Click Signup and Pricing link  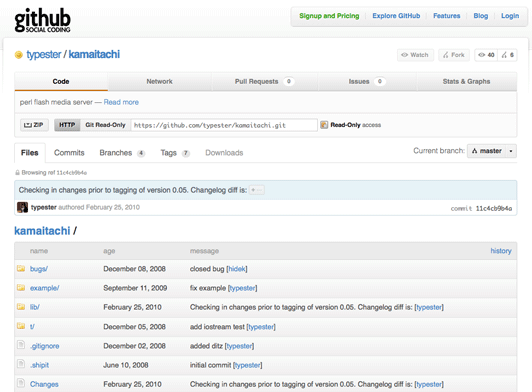coord(329,16)
